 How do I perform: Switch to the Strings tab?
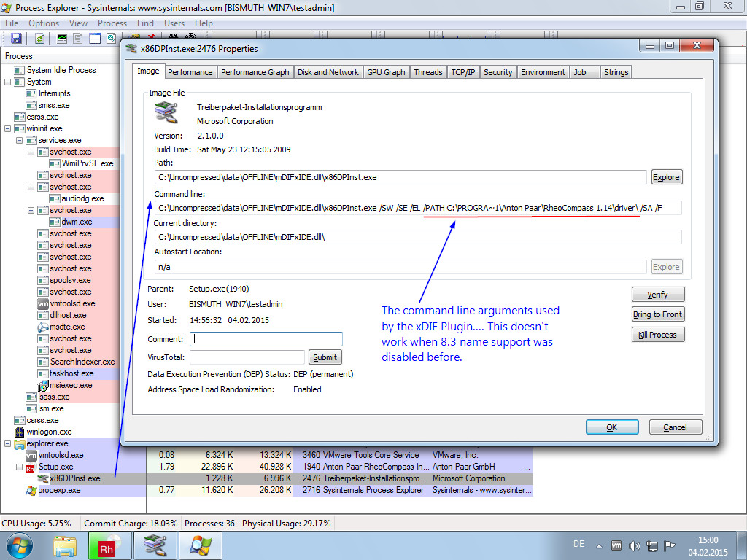pyautogui.click(x=616, y=72)
